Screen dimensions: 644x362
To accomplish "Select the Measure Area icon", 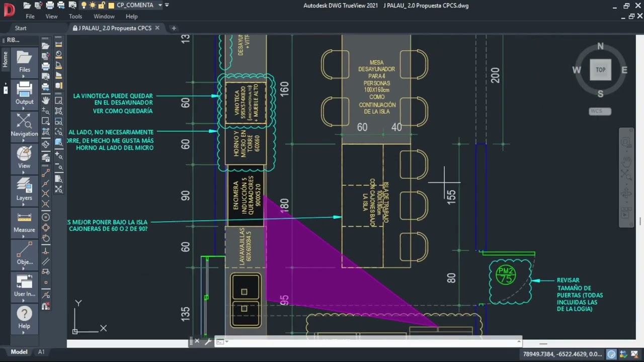I will tap(58, 75).
